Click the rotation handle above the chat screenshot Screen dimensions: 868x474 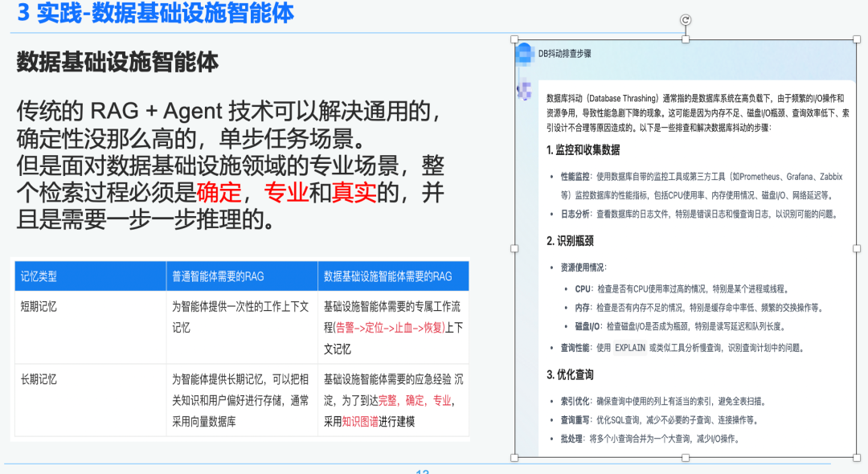(x=685, y=19)
